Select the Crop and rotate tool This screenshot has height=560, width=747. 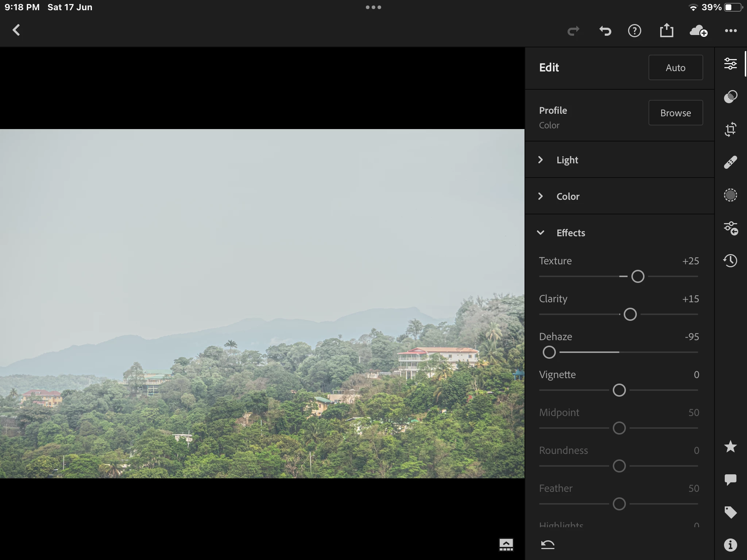(x=730, y=129)
